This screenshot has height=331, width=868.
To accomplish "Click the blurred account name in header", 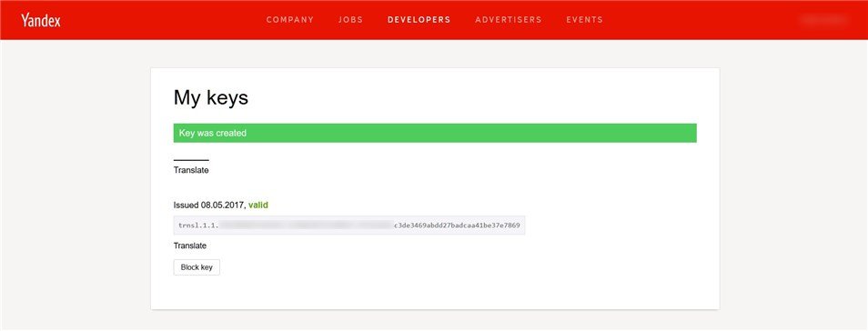I will pyautogui.click(x=823, y=20).
